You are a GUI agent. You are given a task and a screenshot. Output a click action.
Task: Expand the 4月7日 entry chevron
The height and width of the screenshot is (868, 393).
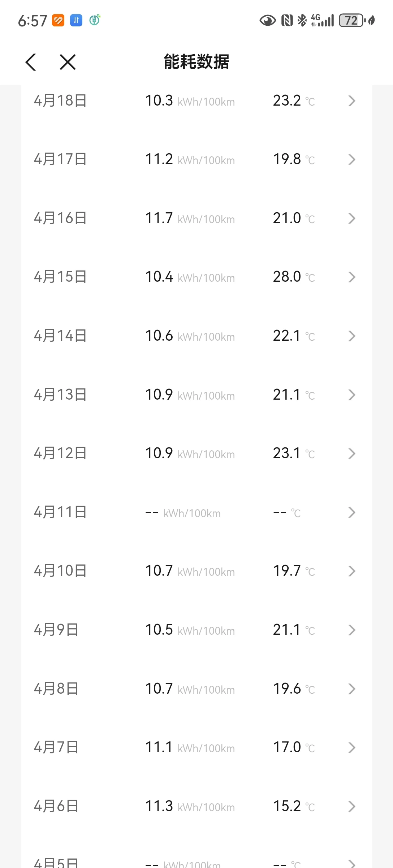point(351,748)
